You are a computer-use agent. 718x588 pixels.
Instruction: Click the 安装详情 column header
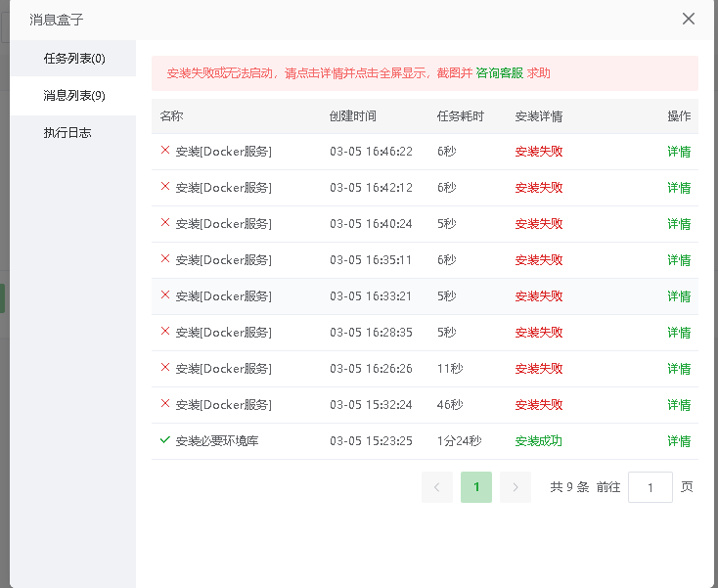[538, 116]
